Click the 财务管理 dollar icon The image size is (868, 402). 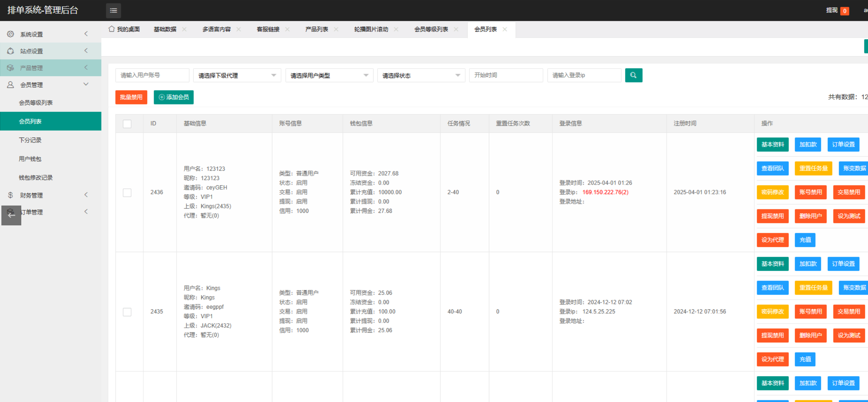click(10, 195)
